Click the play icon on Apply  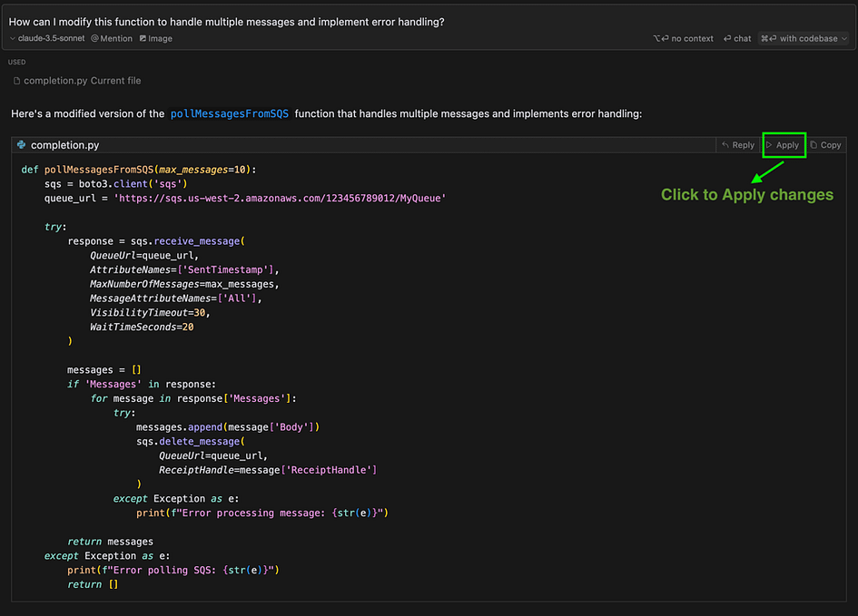[769, 145]
